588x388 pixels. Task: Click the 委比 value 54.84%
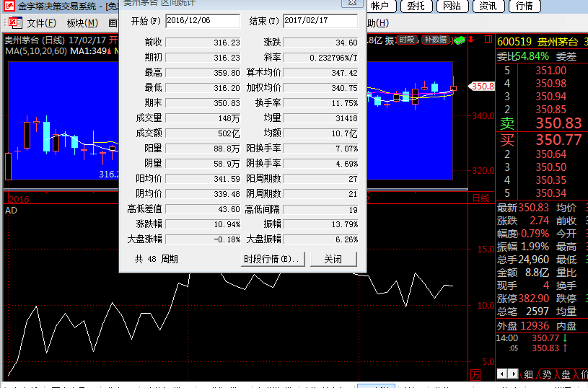(x=532, y=56)
